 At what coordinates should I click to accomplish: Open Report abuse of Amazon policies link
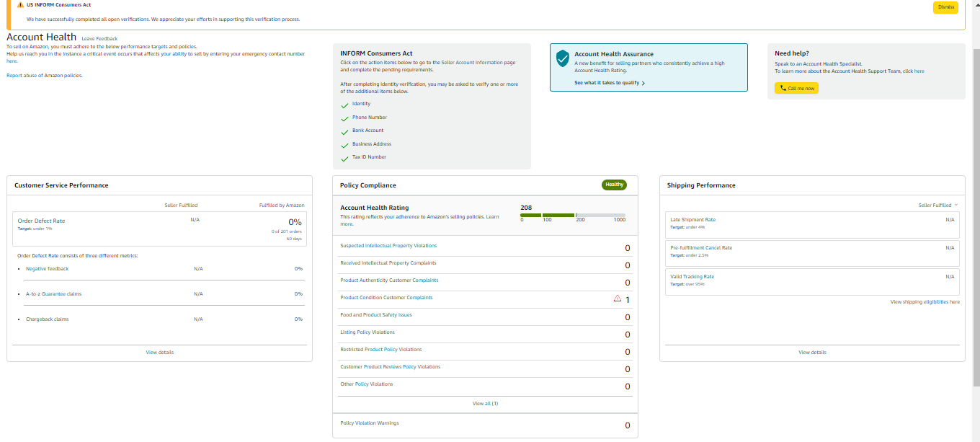[44, 75]
